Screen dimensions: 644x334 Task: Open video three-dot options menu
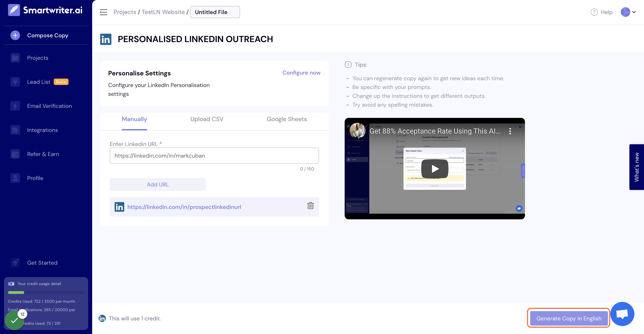click(x=510, y=131)
